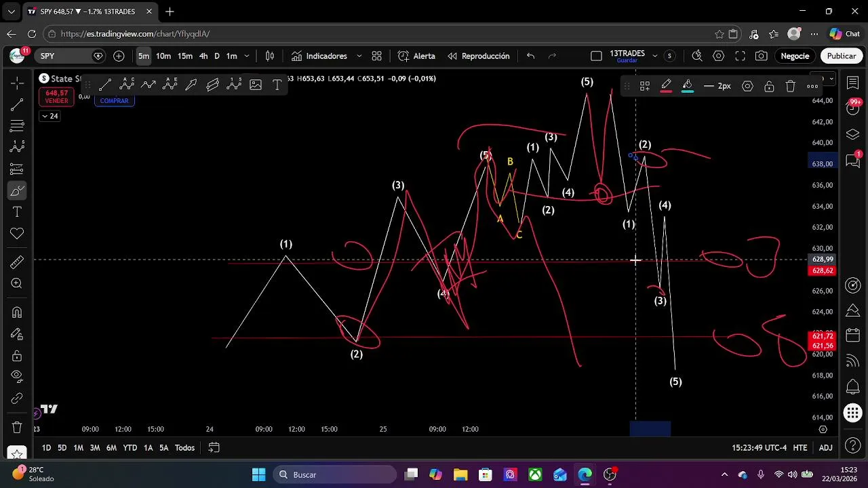The width and height of the screenshot is (868, 488).
Task: Set the date range to 1M
Action: (x=78, y=448)
